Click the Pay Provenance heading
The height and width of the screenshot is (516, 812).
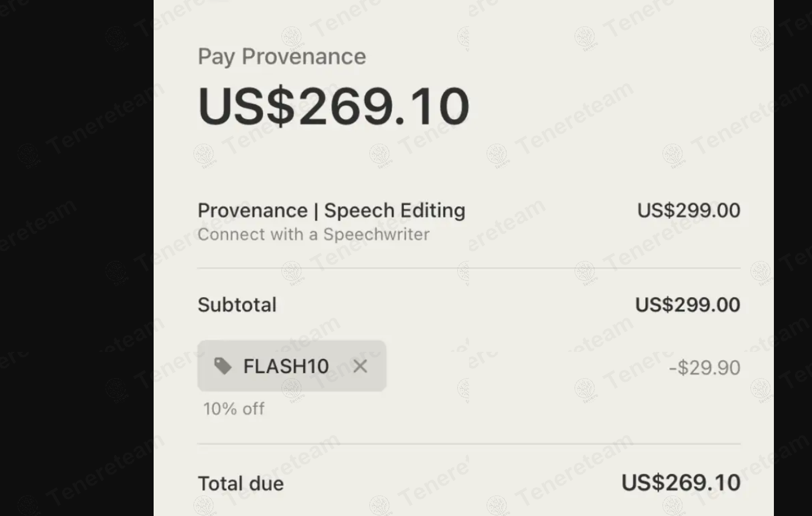(x=281, y=57)
